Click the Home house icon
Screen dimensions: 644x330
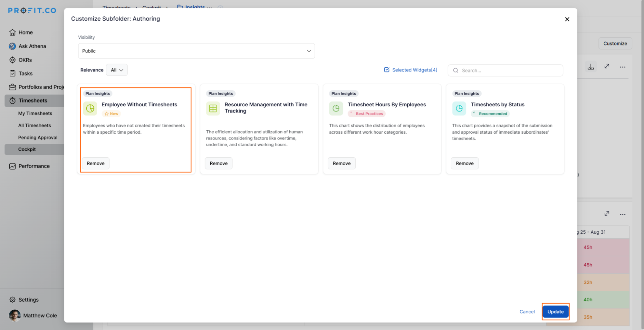(12, 33)
